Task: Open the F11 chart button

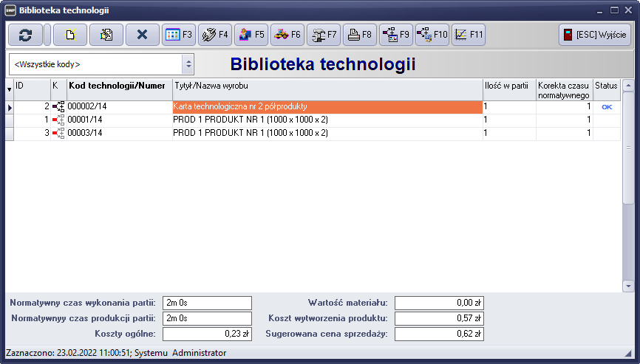Action: point(468,35)
